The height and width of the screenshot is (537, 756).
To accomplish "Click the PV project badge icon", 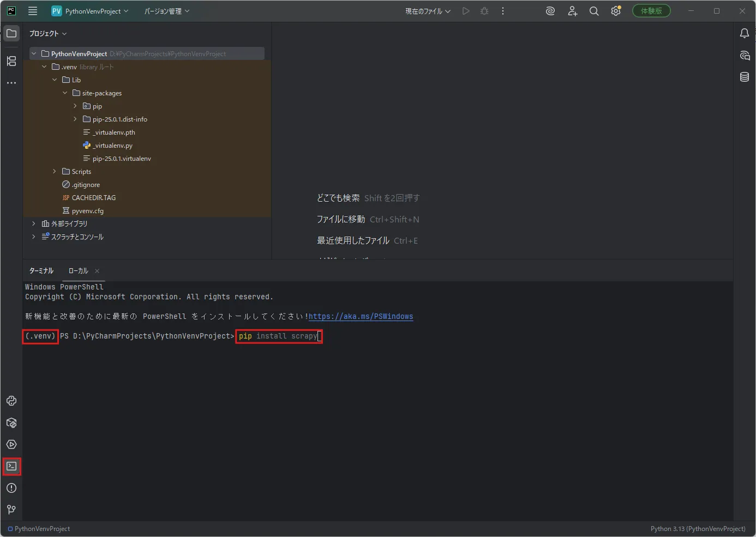I will click(x=57, y=11).
